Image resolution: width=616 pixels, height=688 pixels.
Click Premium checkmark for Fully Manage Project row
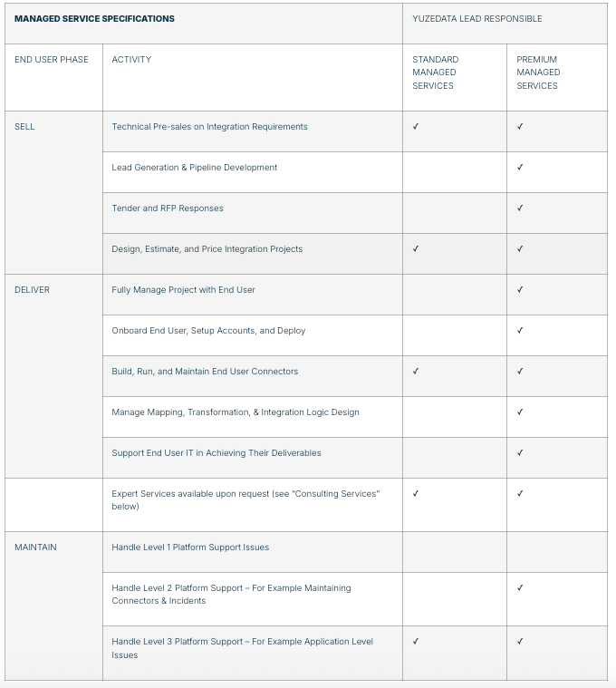(520, 290)
